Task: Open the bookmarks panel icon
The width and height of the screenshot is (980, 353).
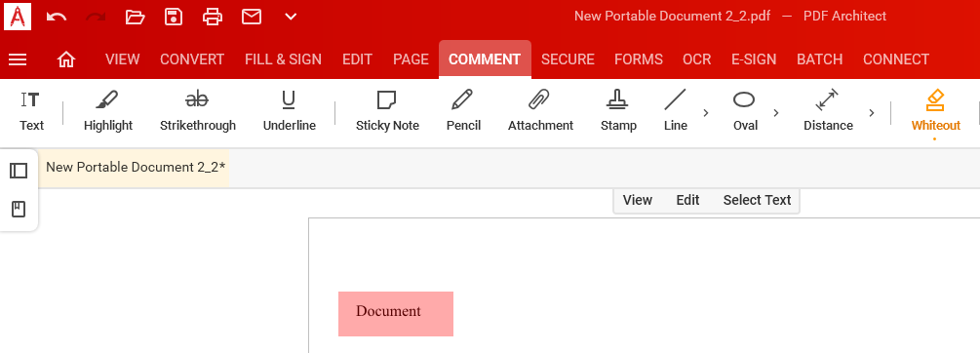Action: pos(19,210)
